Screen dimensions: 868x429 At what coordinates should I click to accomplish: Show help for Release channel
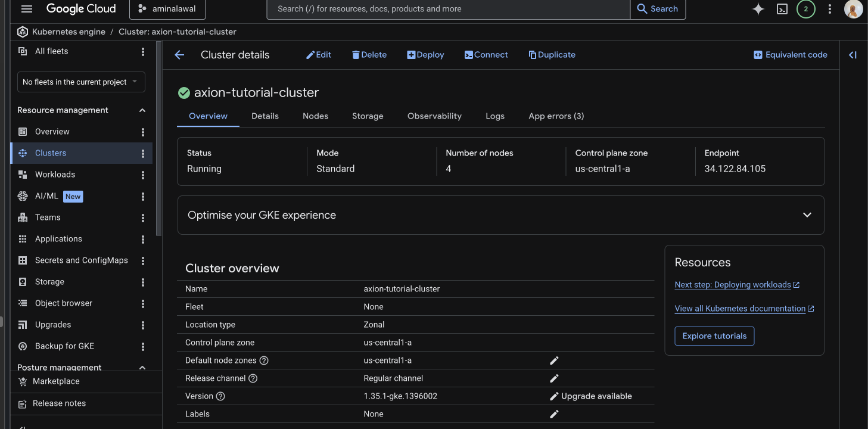pyautogui.click(x=253, y=378)
